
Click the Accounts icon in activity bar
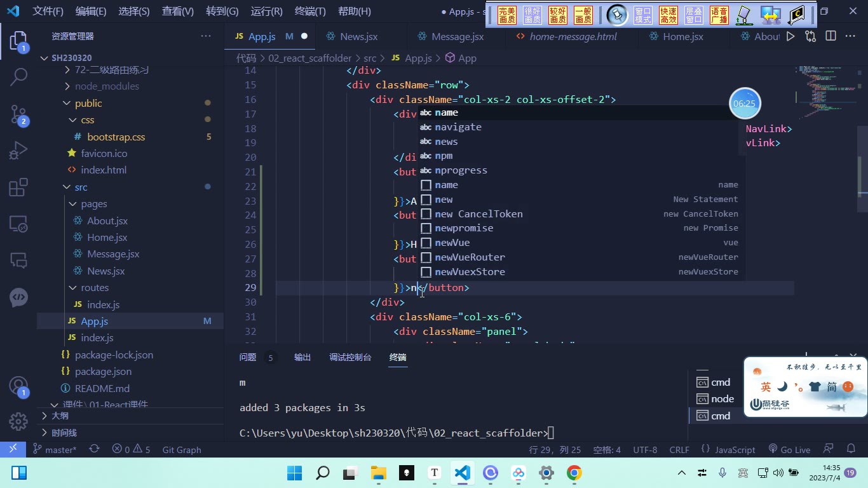tap(18, 386)
